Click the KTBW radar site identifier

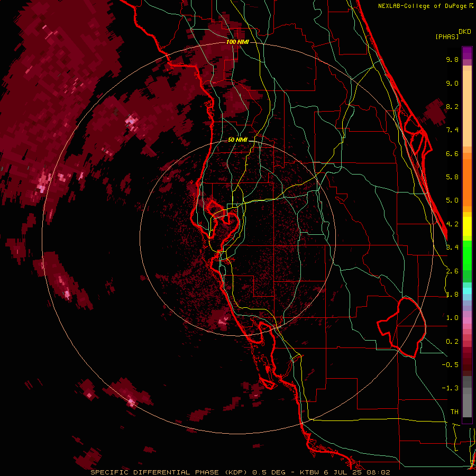click(x=309, y=472)
